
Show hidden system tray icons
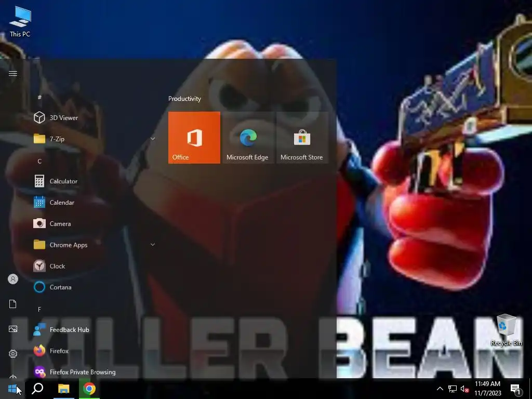pyautogui.click(x=440, y=389)
